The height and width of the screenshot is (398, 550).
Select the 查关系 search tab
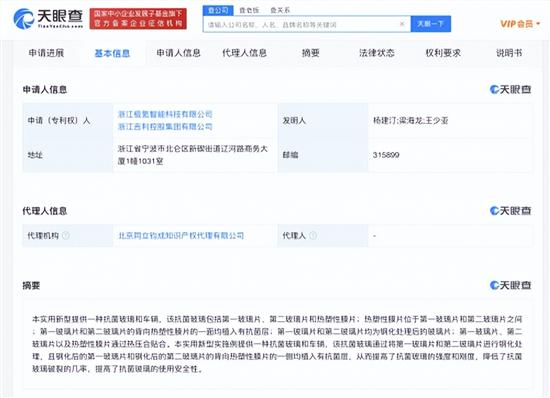click(x=280, y=11)
